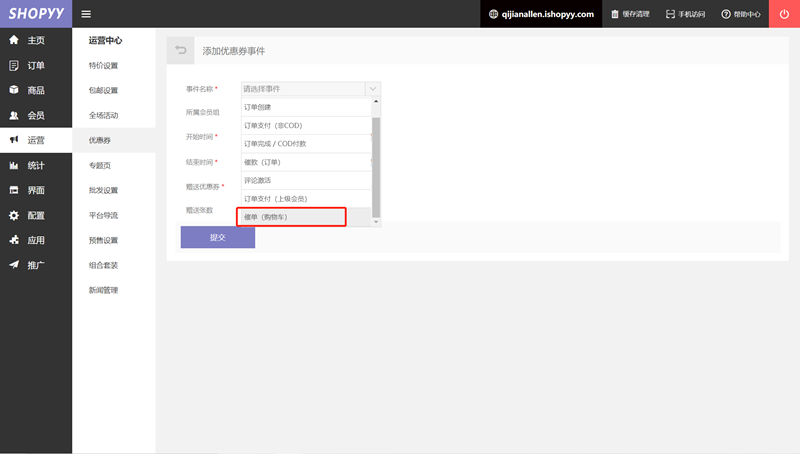
Task: Open 统计 statistics chart icon
Action: (x=14, y=165)
